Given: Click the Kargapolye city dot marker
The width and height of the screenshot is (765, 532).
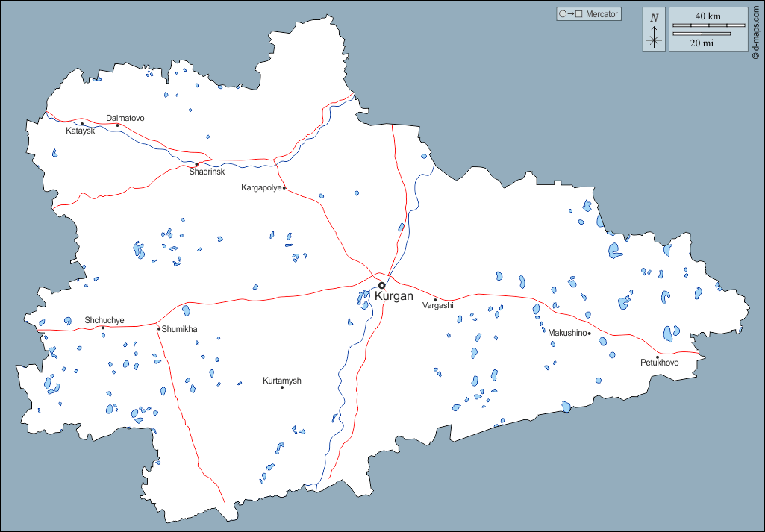Looking at the screenshot, I should click(284, 188).
